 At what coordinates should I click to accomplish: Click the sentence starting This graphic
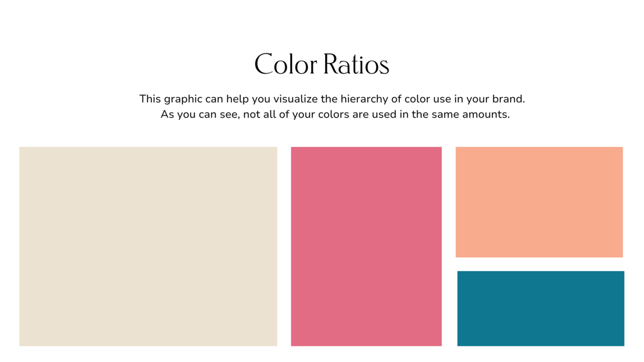[332, 99]
